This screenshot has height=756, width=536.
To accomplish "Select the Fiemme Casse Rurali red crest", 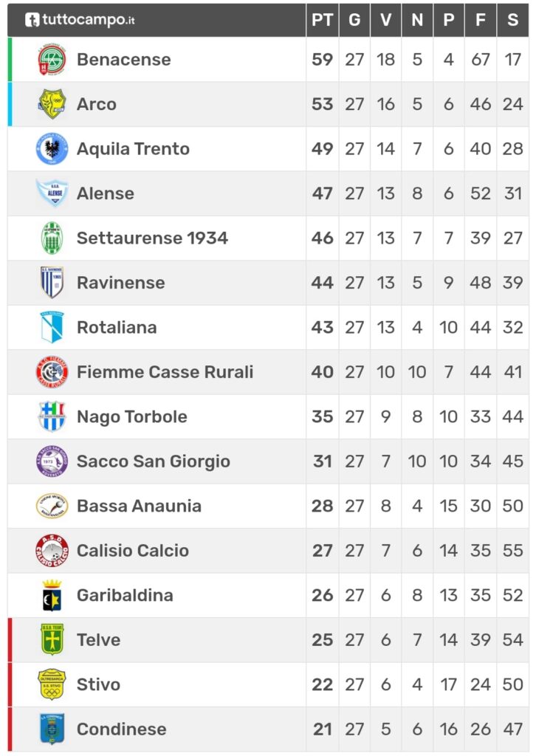I will [52, 372].
